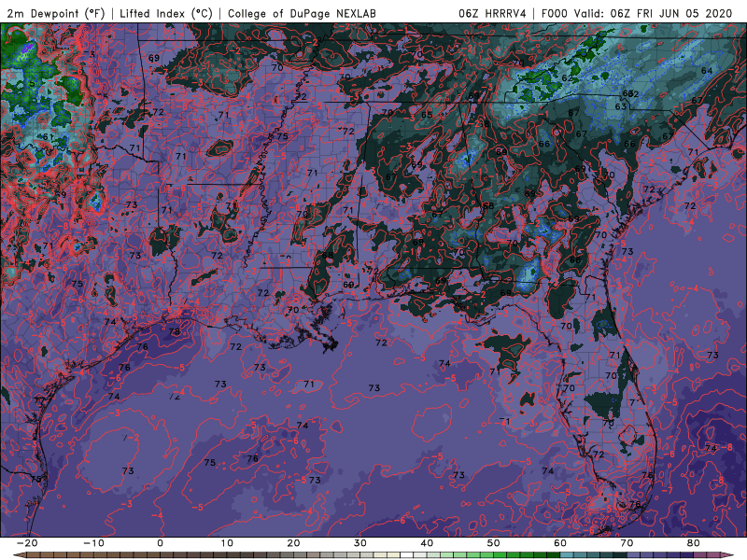Click the 61 dewpoint value in the upper left of the map
Viewport: 747px width, 560px height.
[49, 137]
